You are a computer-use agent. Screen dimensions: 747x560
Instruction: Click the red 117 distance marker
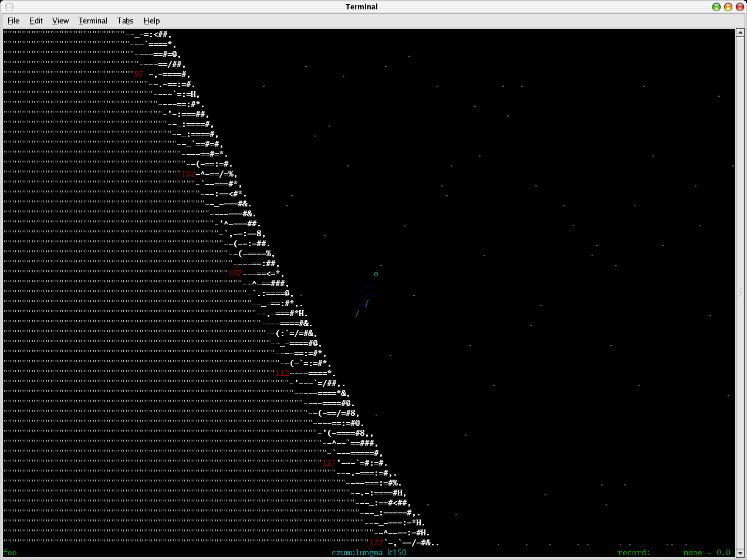coord(329,463)
